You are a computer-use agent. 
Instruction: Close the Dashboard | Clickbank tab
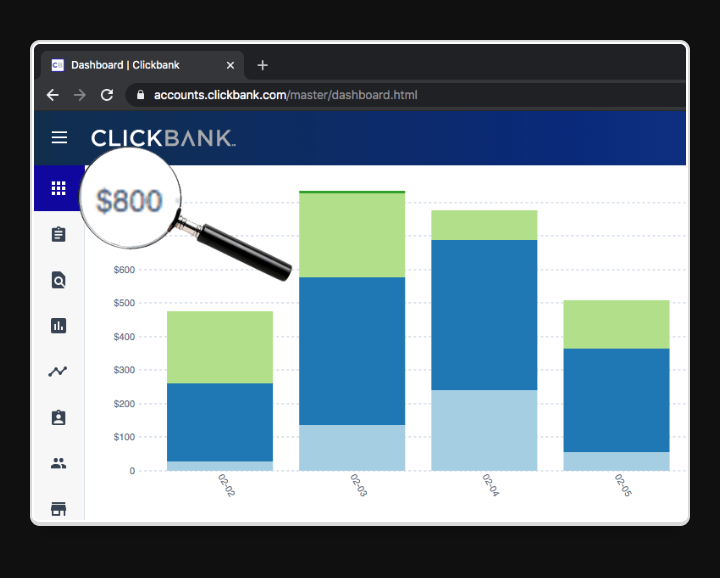pos(230,65)
